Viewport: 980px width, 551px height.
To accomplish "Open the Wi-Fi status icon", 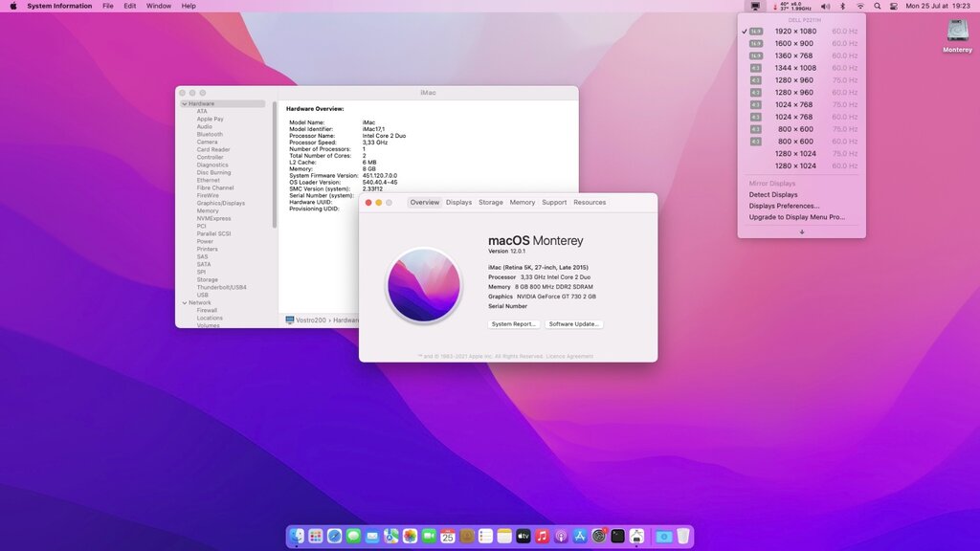I will tap(859, 6).
